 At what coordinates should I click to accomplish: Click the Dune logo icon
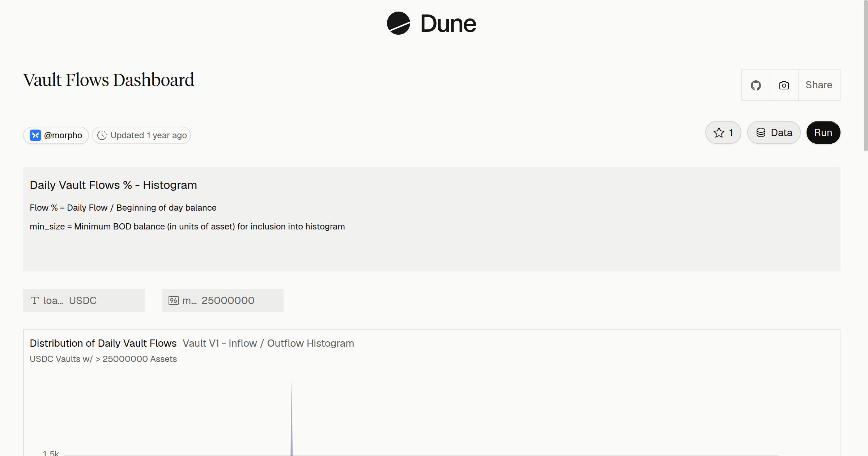click(399, 23)
